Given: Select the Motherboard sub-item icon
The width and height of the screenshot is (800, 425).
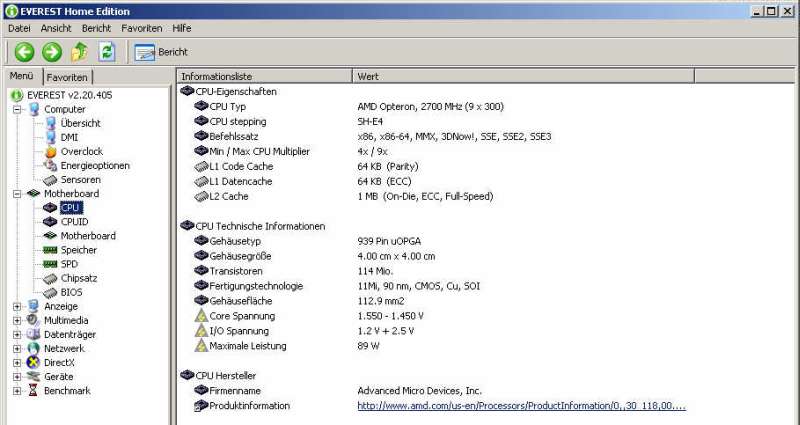Looking at the screenshot, I should 50,236.
